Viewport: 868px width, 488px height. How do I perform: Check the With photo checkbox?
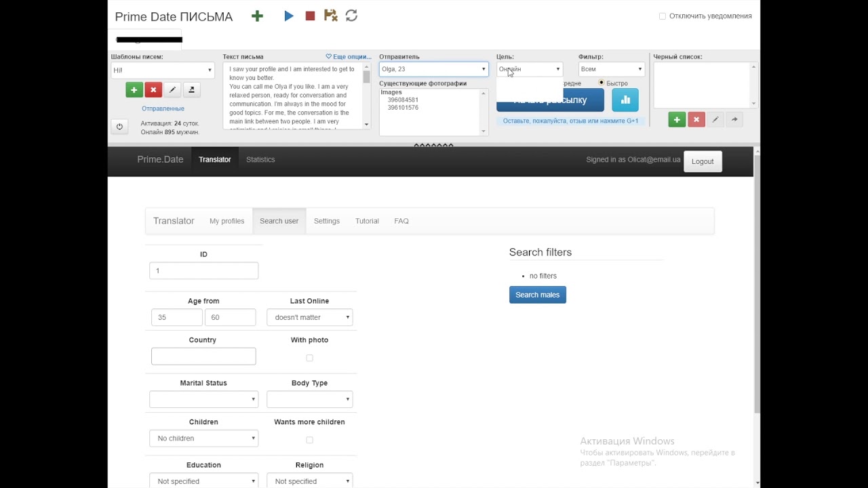309,358
